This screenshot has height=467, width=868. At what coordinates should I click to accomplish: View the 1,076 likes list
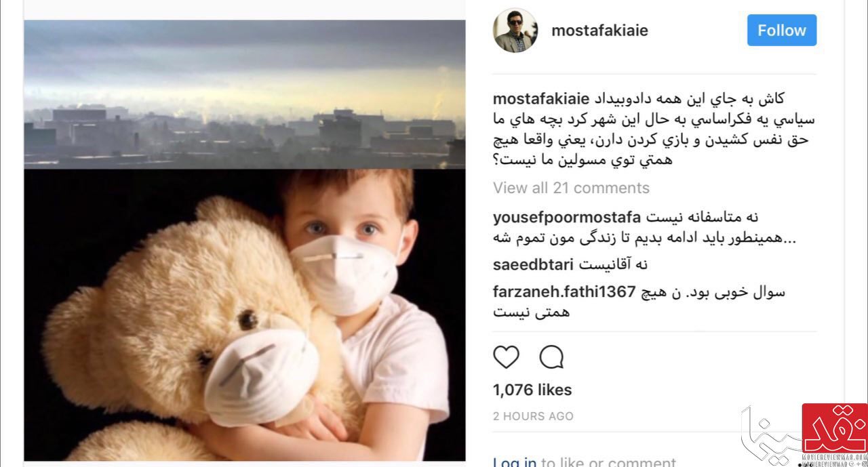pyautogui.click(x=532, y=390)
